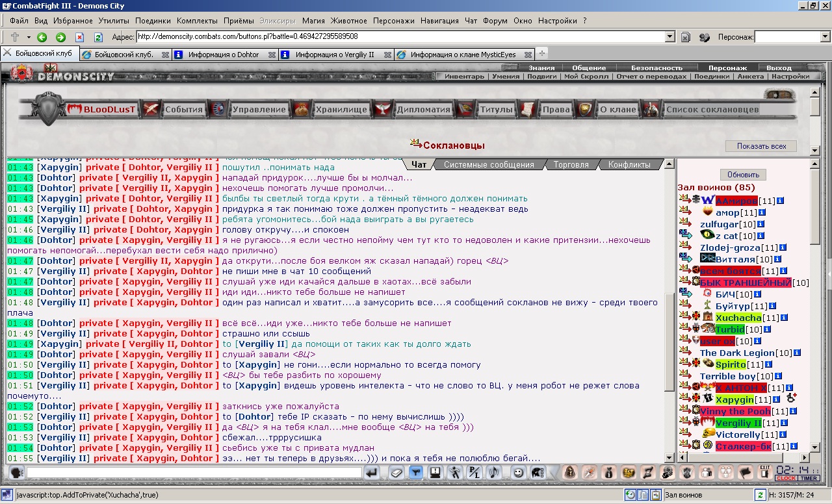832x504 pixels.
Task: Open the Мой Скролл link
Action: tap(586, 76)
